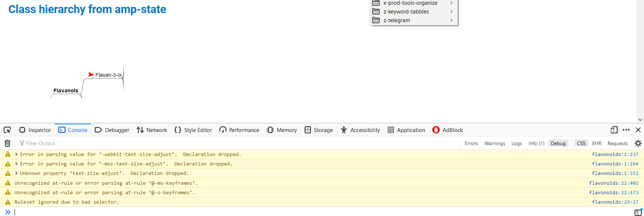Click the z-telegram folder icon

coord(376,20)
